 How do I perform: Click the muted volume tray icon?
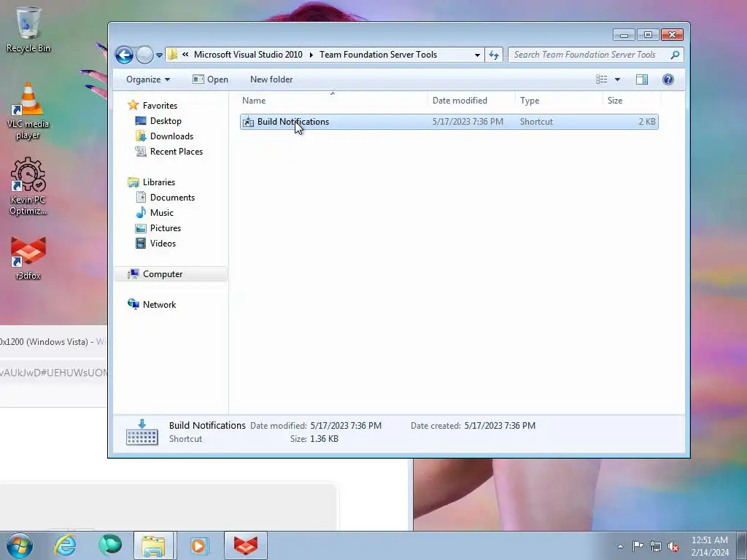click(x=673, y=546)
